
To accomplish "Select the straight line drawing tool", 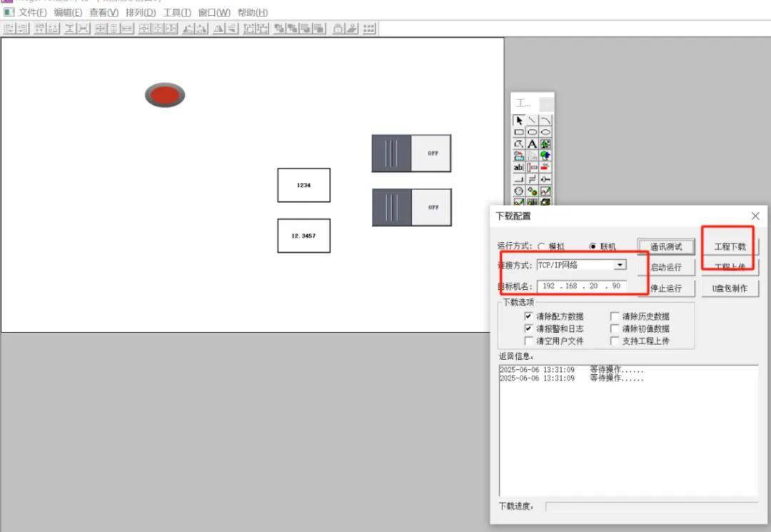I will point(532,120).
